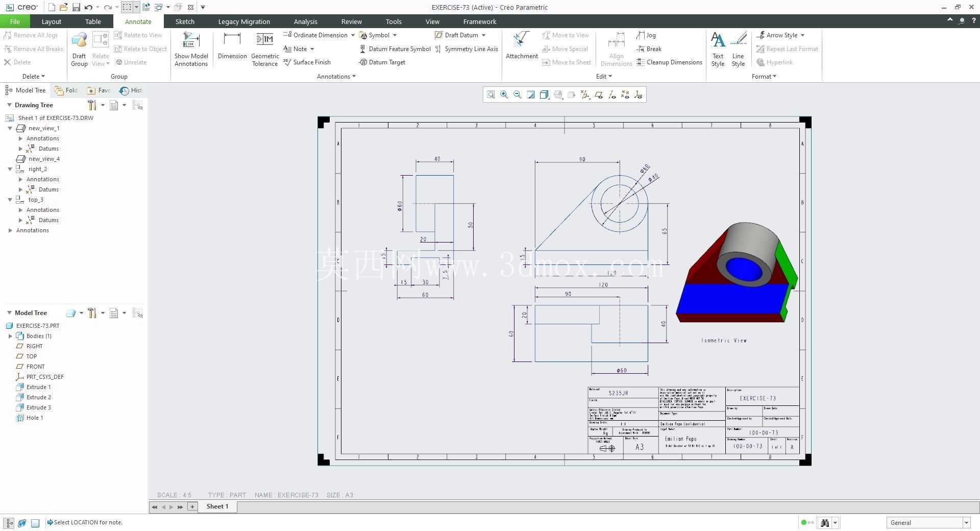Open the Line Style tool
Screen dimensions: 980x531
coord(738,49)
